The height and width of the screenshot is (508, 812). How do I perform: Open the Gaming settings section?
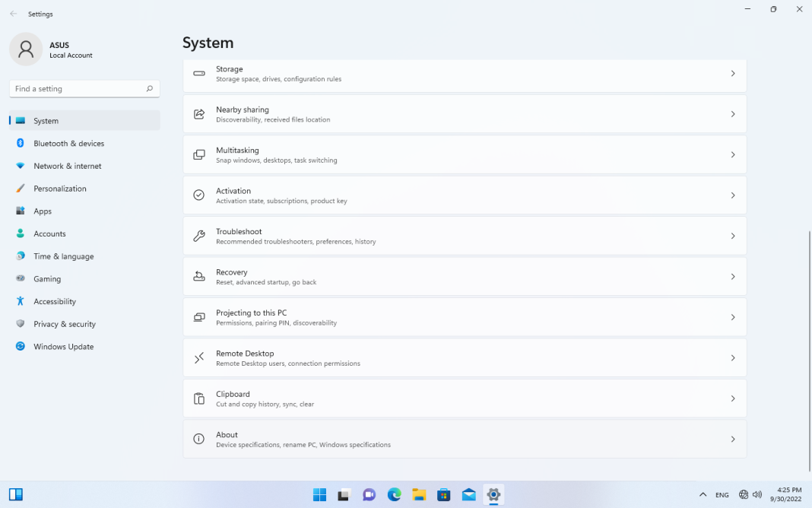(46, 278)
